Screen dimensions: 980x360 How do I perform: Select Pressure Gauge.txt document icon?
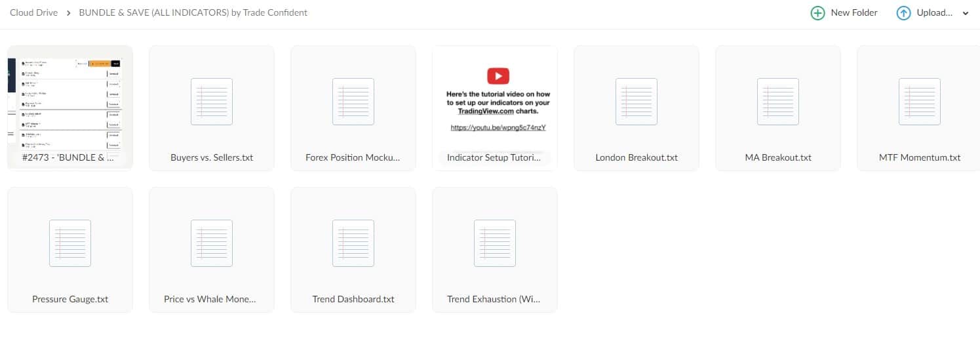coord(70,243)
